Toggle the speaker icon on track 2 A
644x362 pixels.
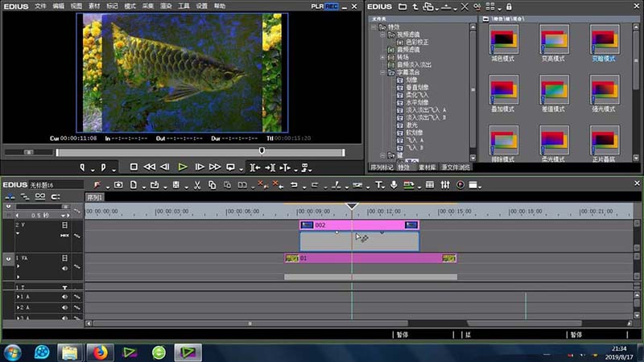pyautogui.click(x=65, y=308)
